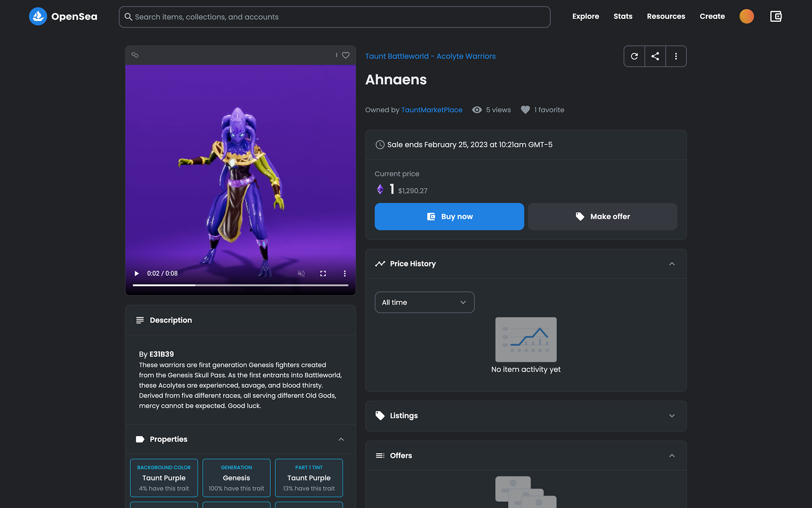Viewport: 812px width, 508px height.
Task: Click the refresh metadata icon
Action: 634,56
